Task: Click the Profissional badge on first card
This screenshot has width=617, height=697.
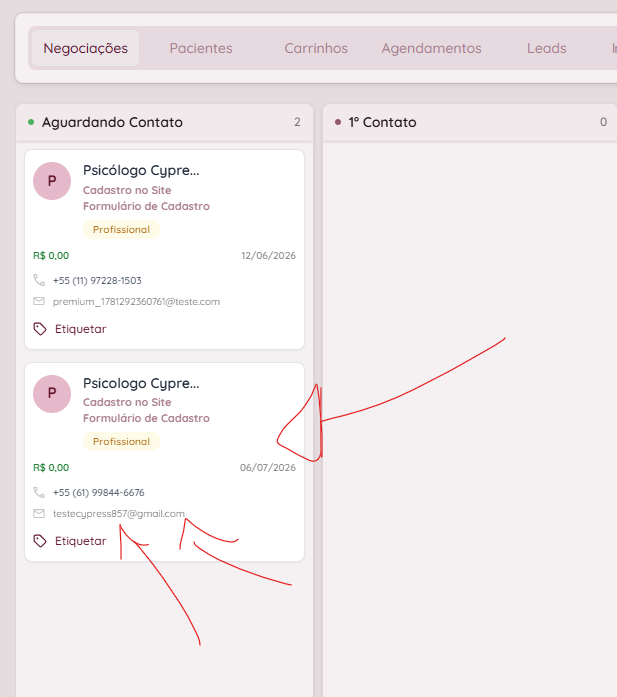Action: click(121, 229)
